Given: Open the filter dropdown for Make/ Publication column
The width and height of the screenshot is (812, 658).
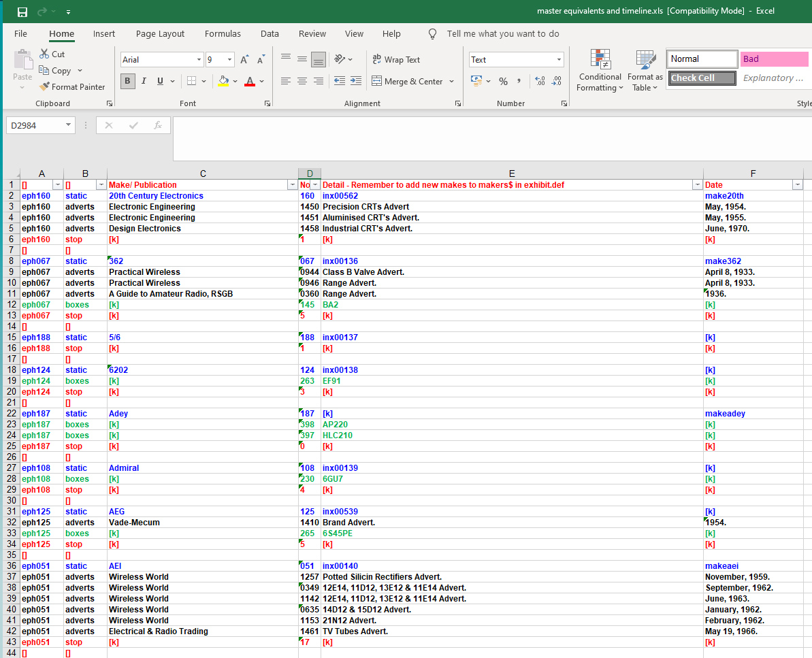Looking at the screenshot, I should [292, 185].
